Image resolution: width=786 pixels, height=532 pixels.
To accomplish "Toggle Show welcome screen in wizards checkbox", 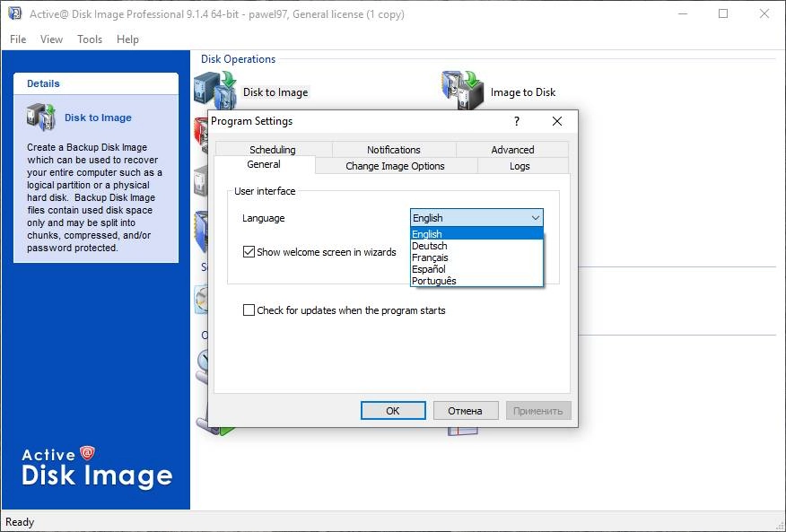I will [249, 252].
